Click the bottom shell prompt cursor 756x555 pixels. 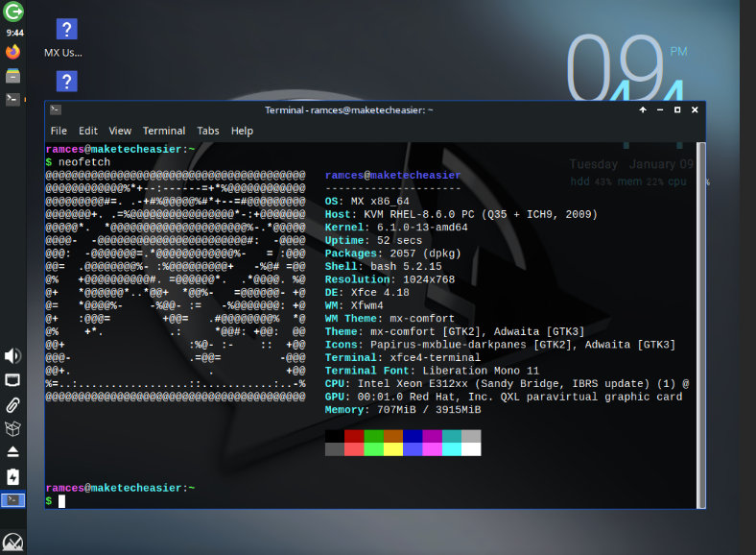(x=61, y=501)
